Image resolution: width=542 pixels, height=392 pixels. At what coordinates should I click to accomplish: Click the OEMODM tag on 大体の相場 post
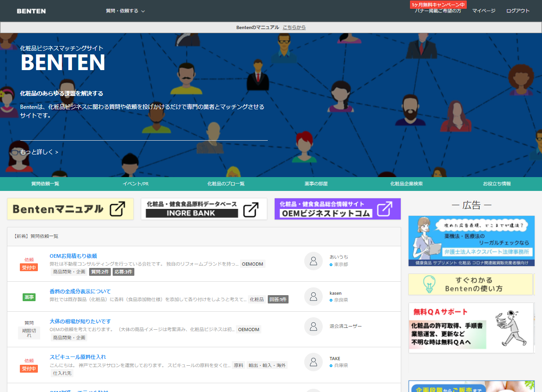pos(248,330)
